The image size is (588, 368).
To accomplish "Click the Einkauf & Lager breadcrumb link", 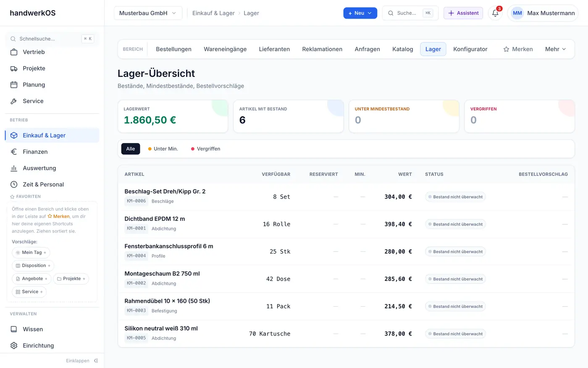I will [213, 13].
